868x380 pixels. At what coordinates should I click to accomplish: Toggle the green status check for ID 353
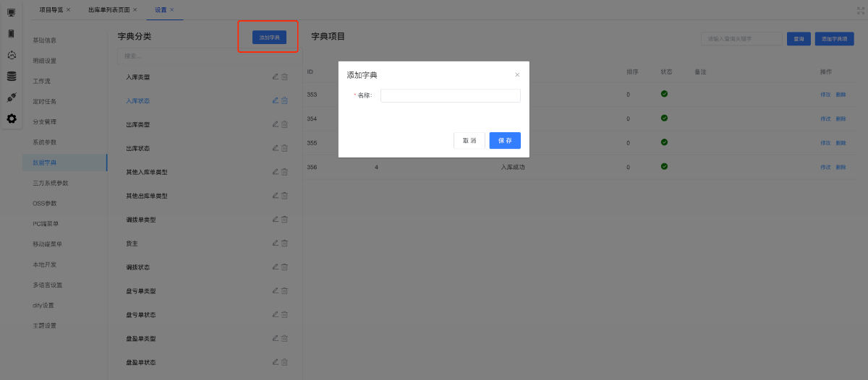tap(664, 94)
